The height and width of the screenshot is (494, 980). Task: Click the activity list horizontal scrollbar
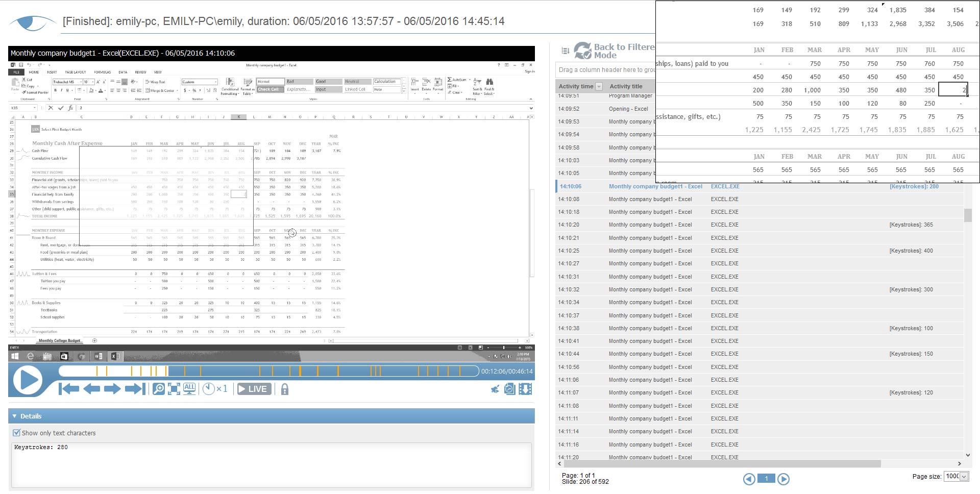coord(722,463)
